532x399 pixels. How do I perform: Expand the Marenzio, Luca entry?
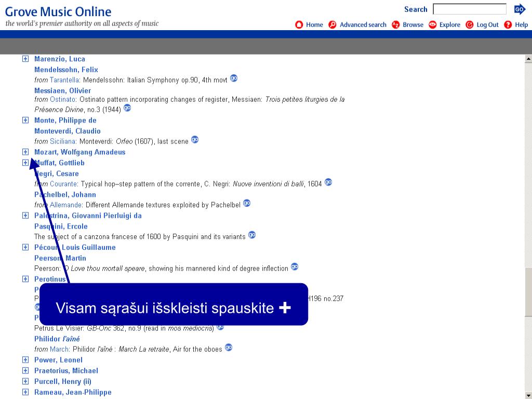coord(25,59)
